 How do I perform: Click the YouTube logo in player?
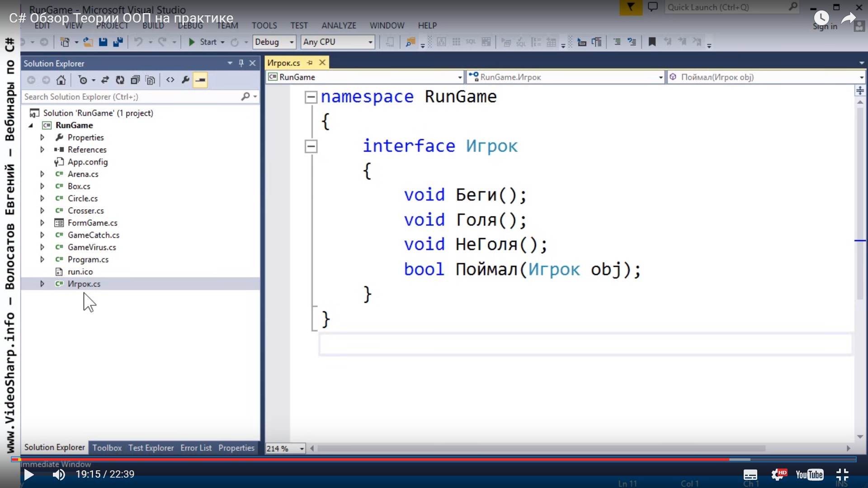[810, 474]
